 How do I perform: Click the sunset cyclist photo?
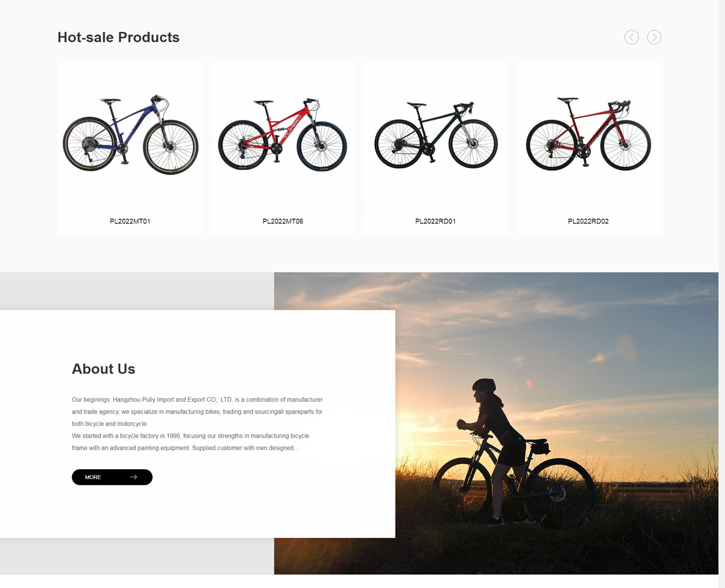557,424
